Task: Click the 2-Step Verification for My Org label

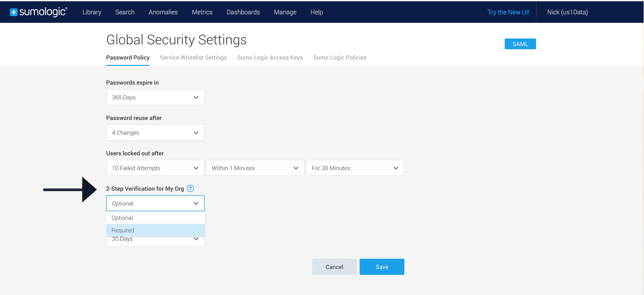Action: 145,188
